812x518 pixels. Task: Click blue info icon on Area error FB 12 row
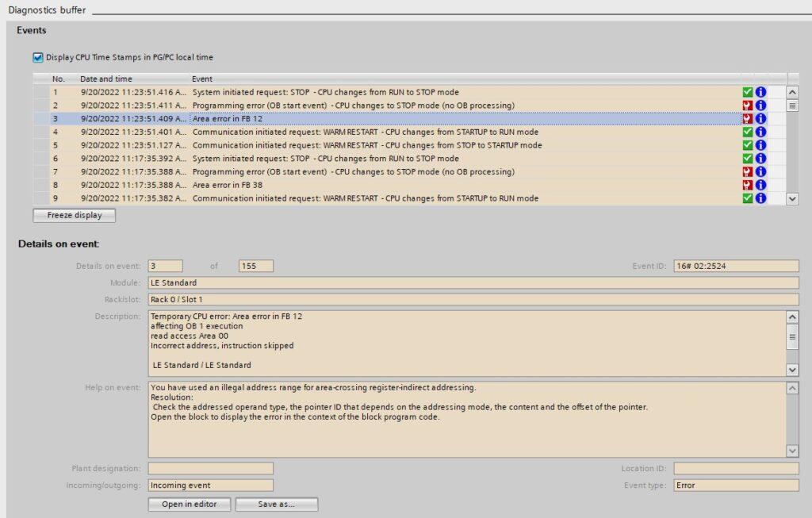[760, 119]
